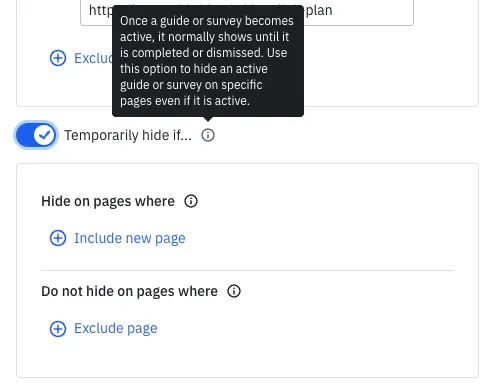Click the checkmark knob on the blue toggle
This screenshot has width=495, height=389.
[x=44, y=135]
